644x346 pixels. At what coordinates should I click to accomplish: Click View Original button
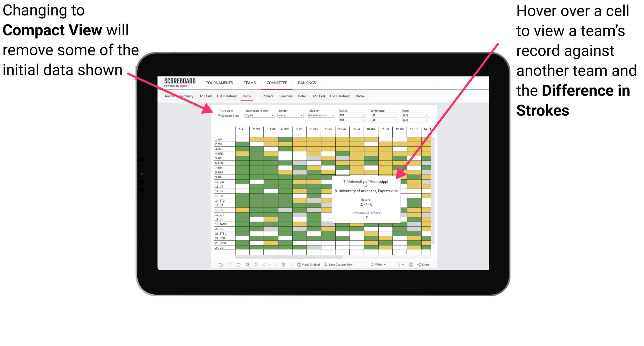[x=318, y=266]
